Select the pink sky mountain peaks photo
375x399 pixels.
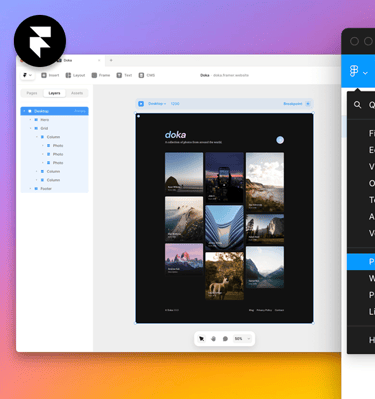tap(184, 259)
